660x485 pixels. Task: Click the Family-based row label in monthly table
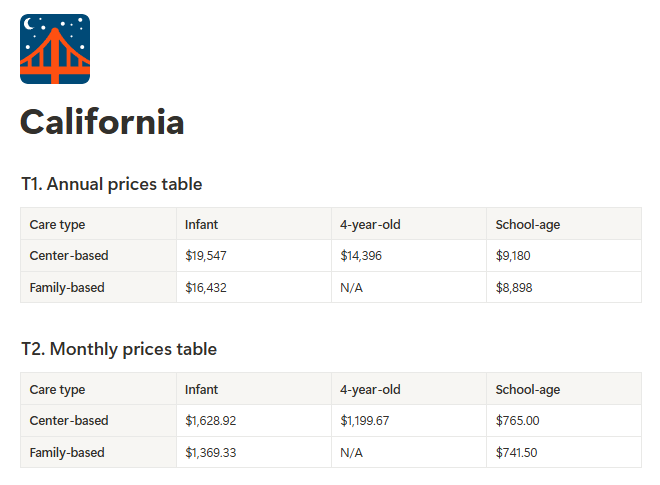[x=98, y=452]
